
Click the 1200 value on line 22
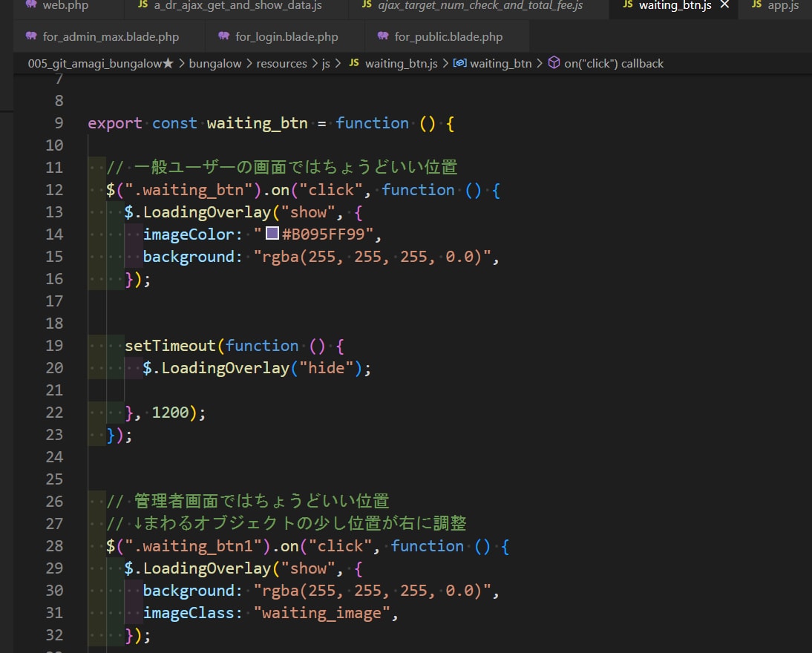[170, 413]
